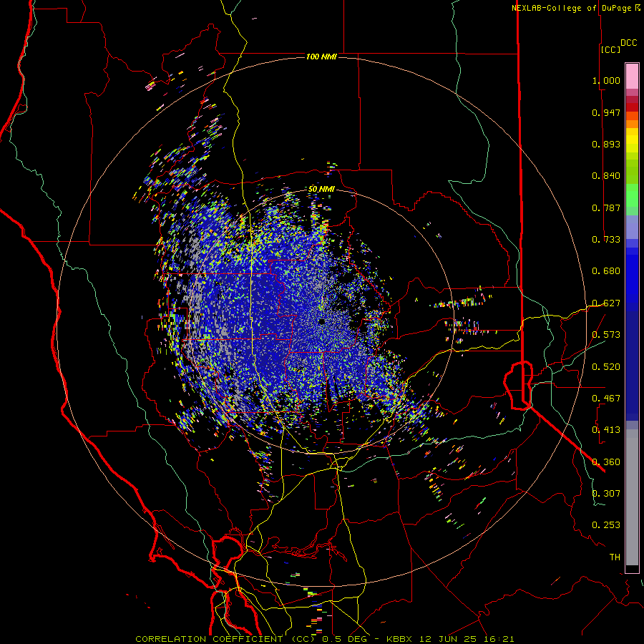Select the 0.947 scale value
This screenshot has width=644, height=644.
point(606,112)
